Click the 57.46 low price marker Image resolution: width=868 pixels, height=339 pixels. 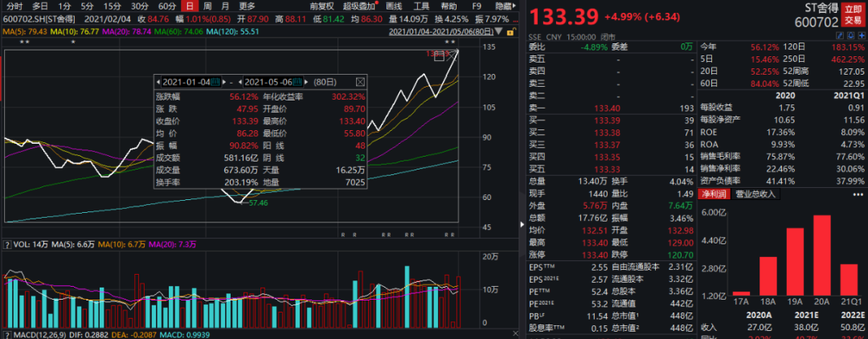(x=259, y=203)
